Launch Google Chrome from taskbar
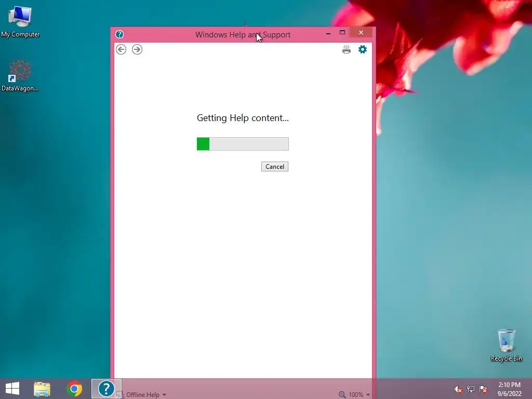This screenshot has height=399, width=532. click(74, 389)
